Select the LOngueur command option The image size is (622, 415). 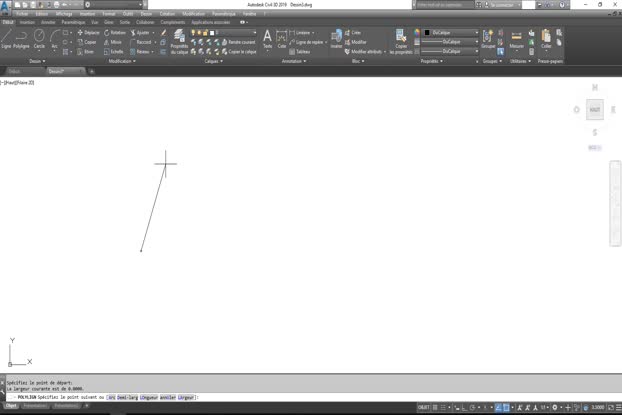(x=149, y=397)
